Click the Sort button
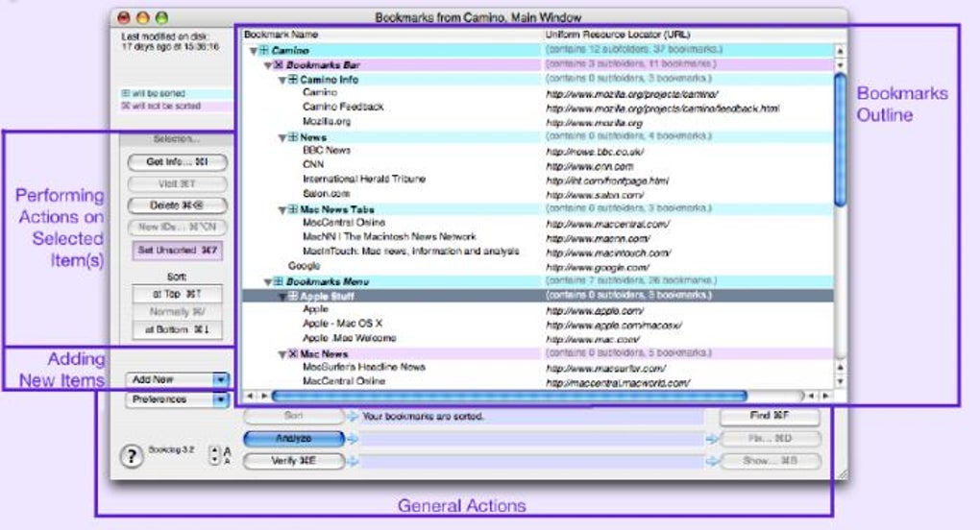The image size is (980, 530). coord(294,416)
